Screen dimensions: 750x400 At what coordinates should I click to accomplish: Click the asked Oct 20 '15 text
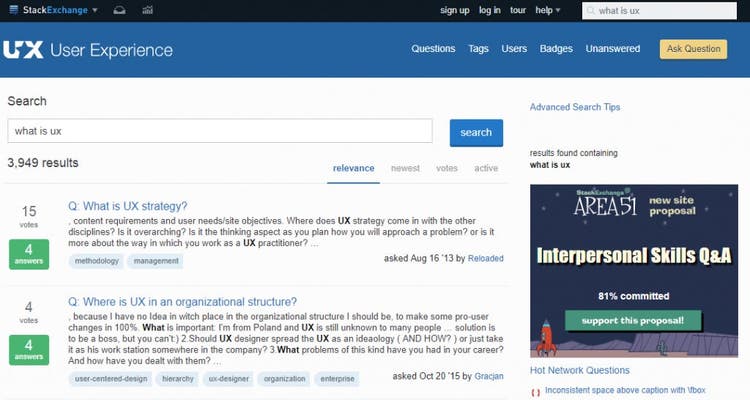tap(427, 376)
